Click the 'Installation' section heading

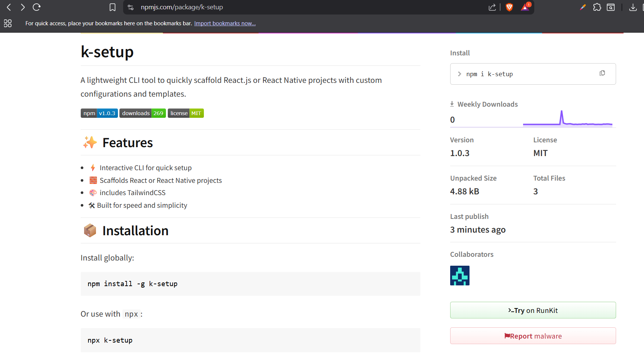[x=135, y=231]
